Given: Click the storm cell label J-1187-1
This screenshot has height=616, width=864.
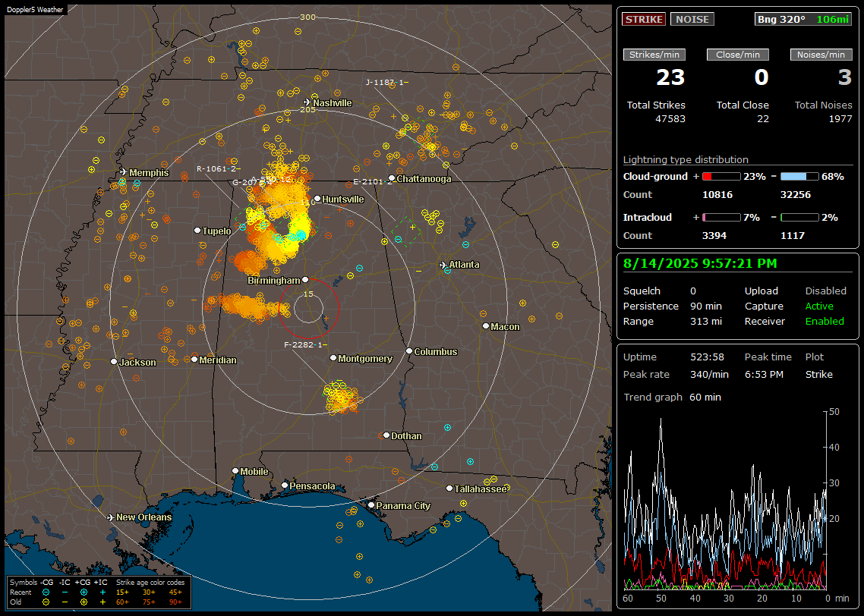Looking at the screenshot, I should click(386, 83).
